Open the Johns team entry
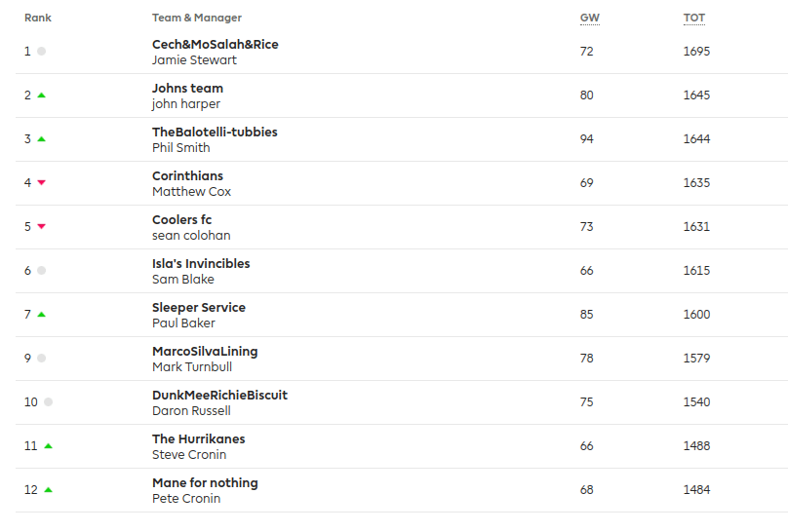788x532 pixels. (x=187, y=89)
